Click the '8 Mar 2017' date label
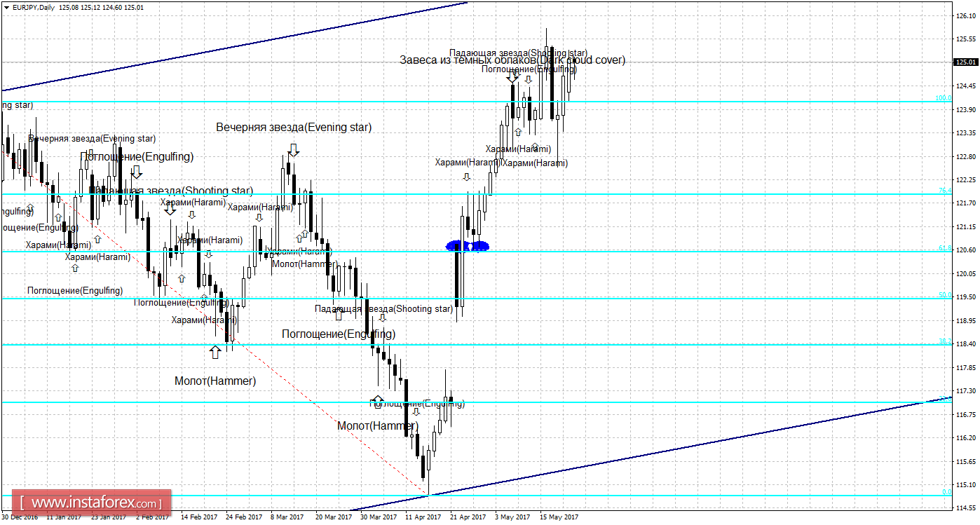Screen dimensions: 980x525 (287, 517)
